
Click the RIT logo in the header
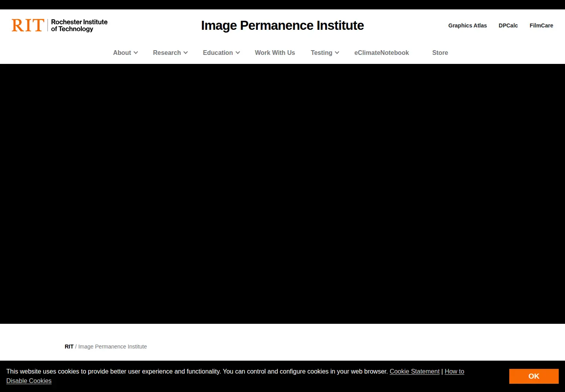point(60,25)
